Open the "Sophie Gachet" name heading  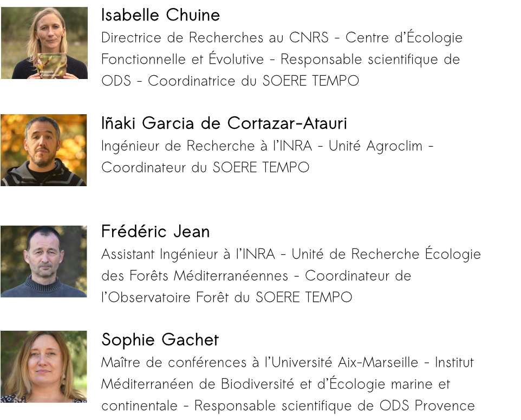coord(160,340)
